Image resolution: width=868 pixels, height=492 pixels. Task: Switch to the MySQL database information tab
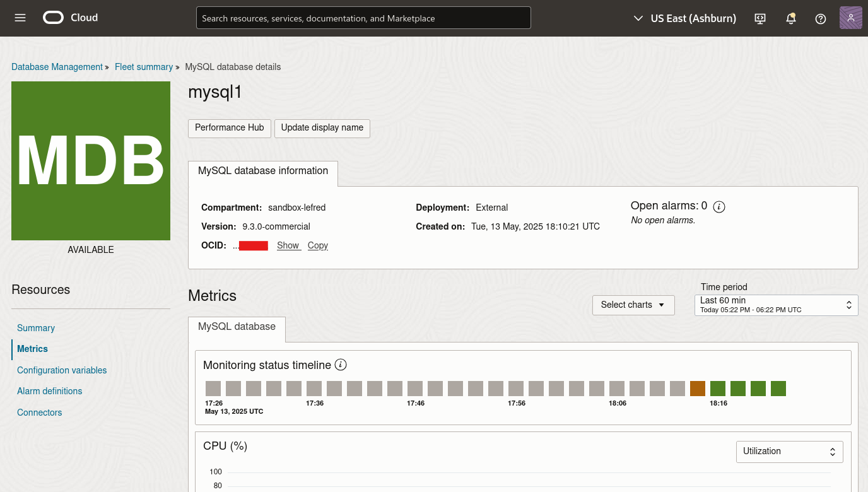coord(262,171)
